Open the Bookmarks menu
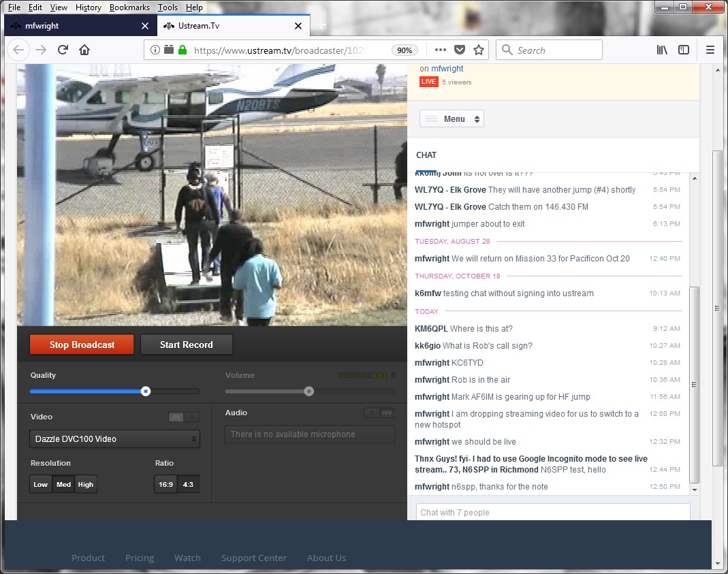 [x=129, y=7]
